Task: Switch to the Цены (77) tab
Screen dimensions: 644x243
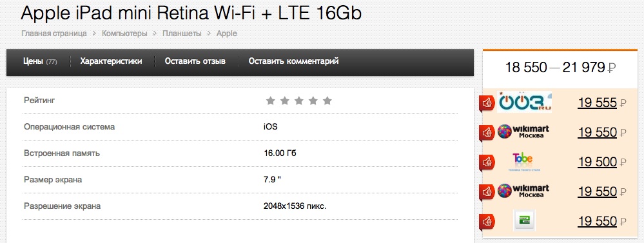Action: click(x=40, y=62)
